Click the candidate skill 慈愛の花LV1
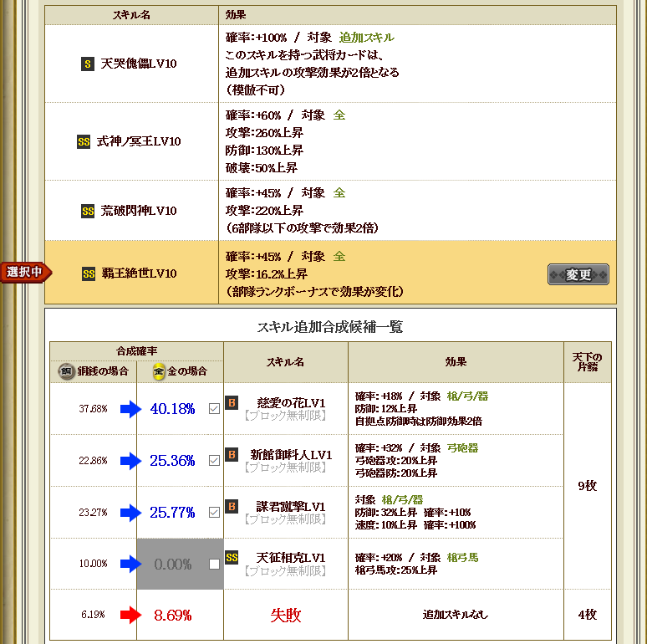647x644 pixels. 291,403
